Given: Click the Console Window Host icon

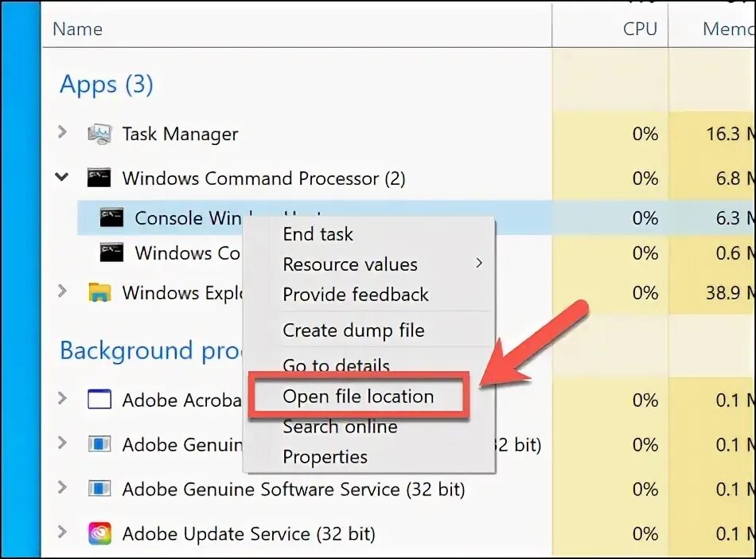Looking at the screenshot, I should coord(111,217).
